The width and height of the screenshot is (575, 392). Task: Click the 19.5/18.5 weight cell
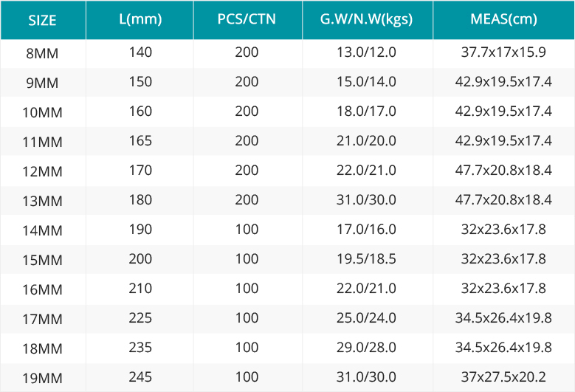pyautogui.click(x=367, y=259)
